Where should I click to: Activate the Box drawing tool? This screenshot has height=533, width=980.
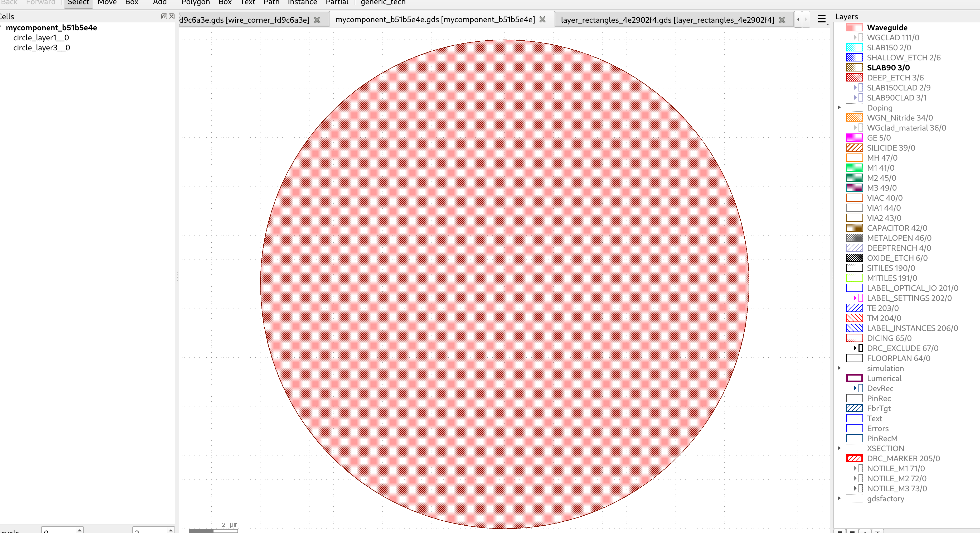click(225, 3)
